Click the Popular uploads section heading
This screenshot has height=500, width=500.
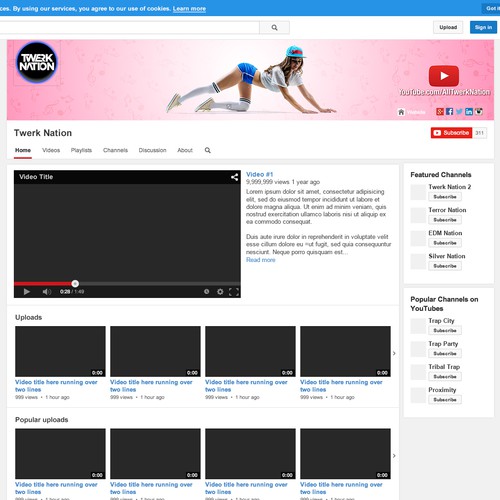[42, 420]
